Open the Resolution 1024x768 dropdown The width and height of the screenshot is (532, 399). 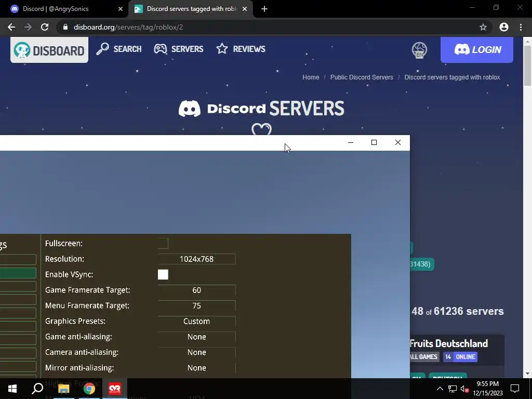click(196, 259)
